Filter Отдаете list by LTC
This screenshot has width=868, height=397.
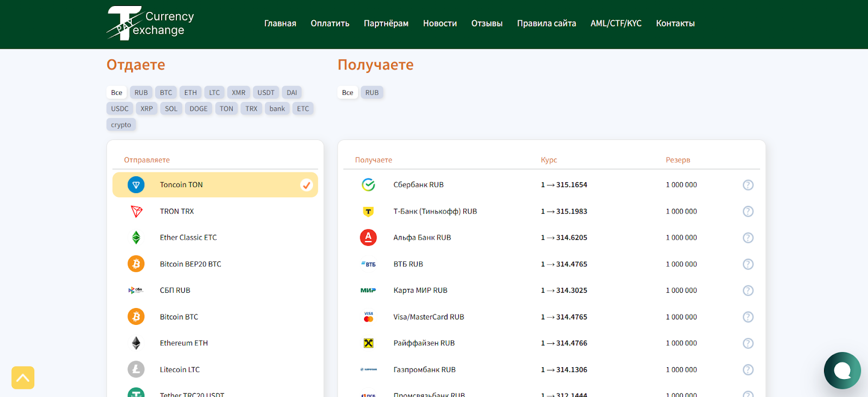[x=214, y=93]
